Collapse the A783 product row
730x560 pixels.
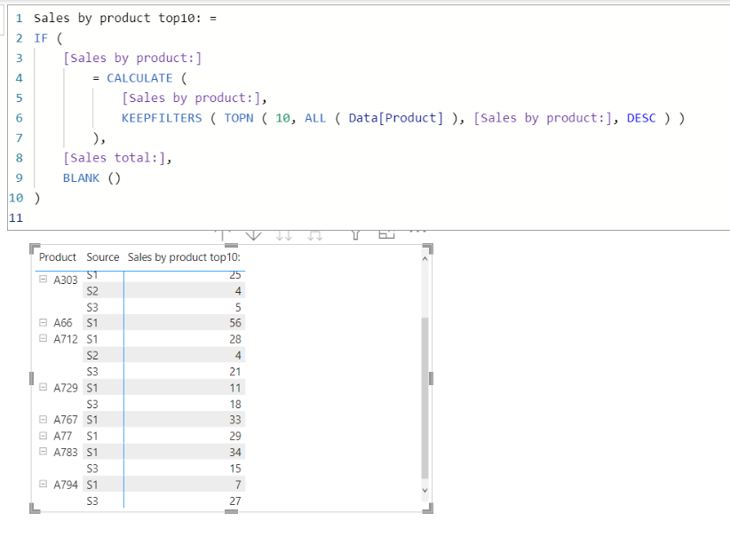[x=43, y=451]
